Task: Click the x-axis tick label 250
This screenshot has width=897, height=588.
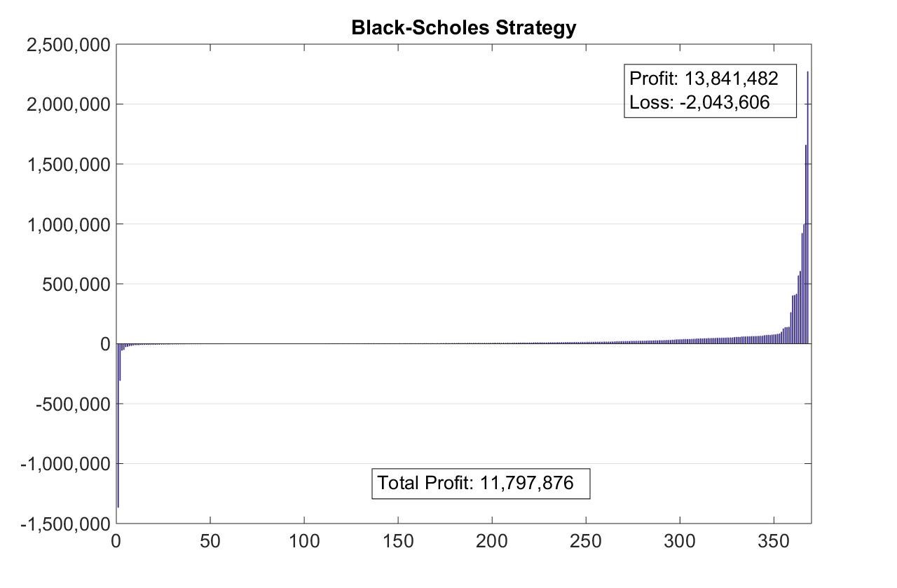Action: [585, 542]
